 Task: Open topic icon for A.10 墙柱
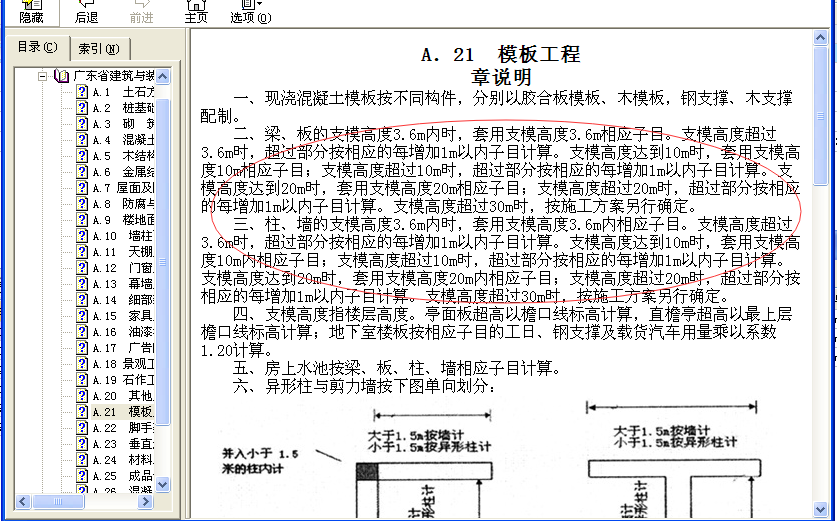(82, 236)
